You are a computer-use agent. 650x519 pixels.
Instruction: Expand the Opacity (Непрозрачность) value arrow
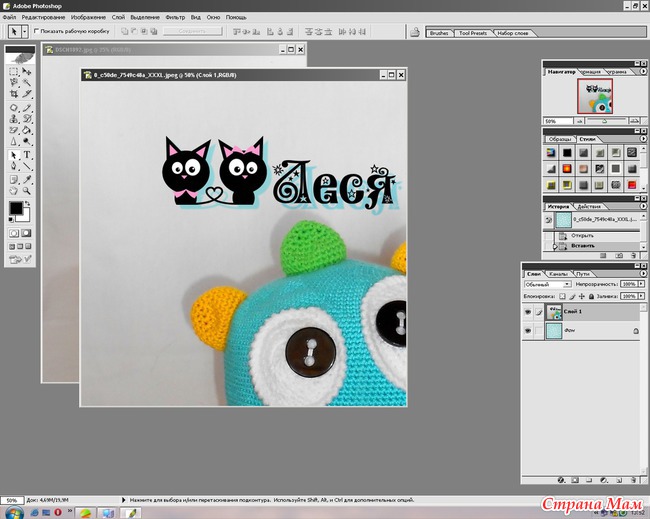641,284
